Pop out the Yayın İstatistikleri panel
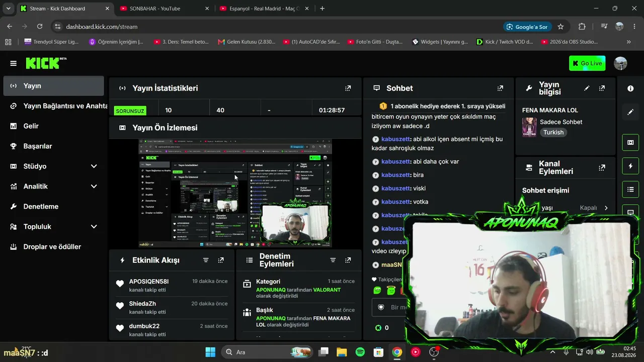This screenshot has height=362, width=644. pos(348,88)
